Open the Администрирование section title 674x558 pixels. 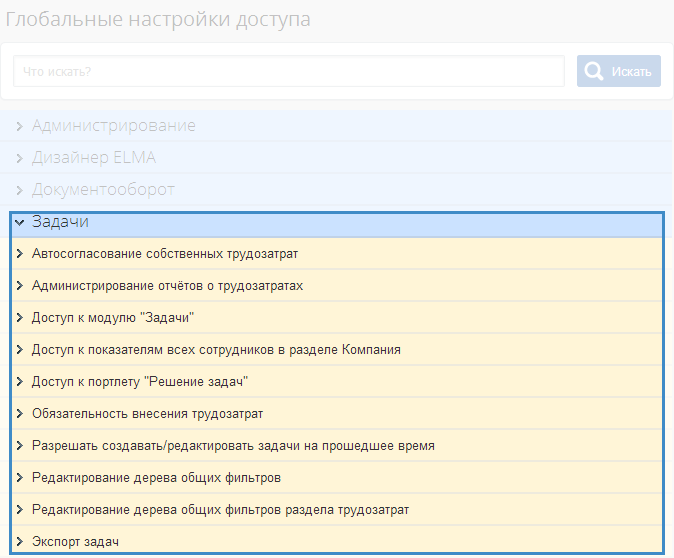pos(113,126)
